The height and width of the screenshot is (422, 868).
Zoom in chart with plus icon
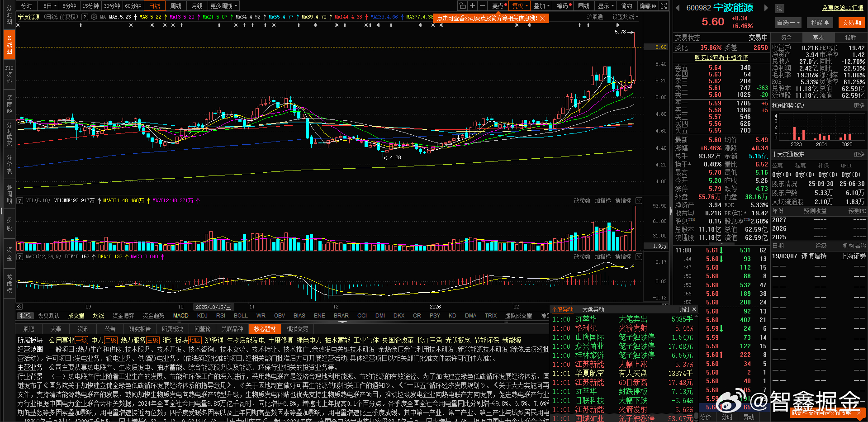coord(472,6)
